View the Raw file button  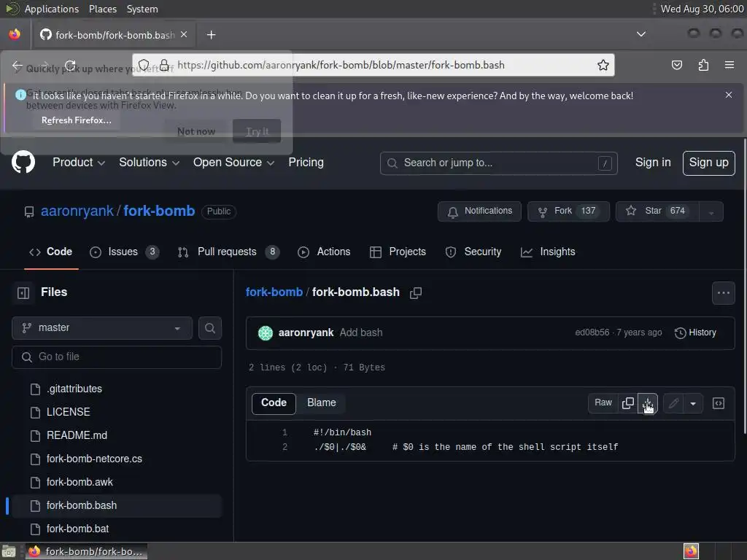[x=603, y=403]
